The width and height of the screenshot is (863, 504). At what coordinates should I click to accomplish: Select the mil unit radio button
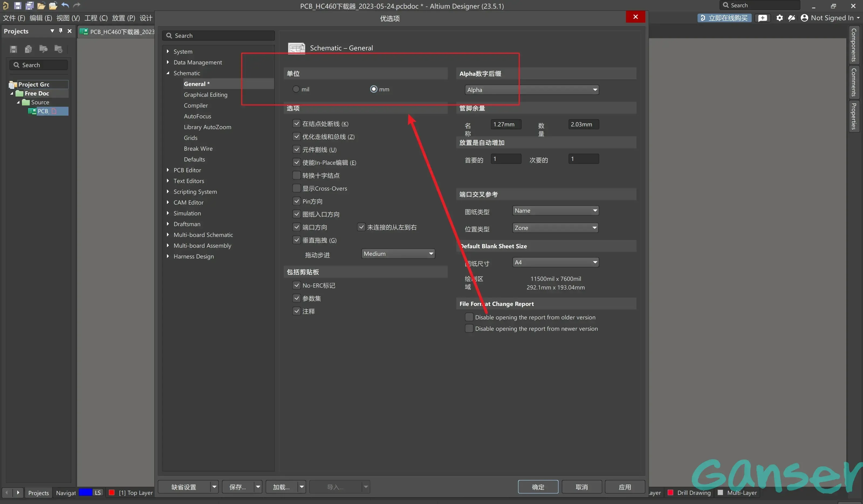coord(296,89)
